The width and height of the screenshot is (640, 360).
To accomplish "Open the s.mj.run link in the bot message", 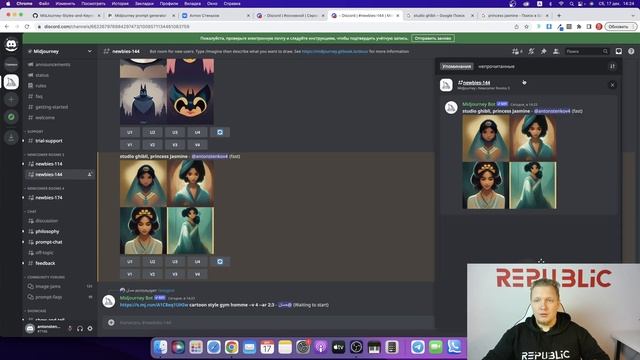I will (x=154, y=305).
